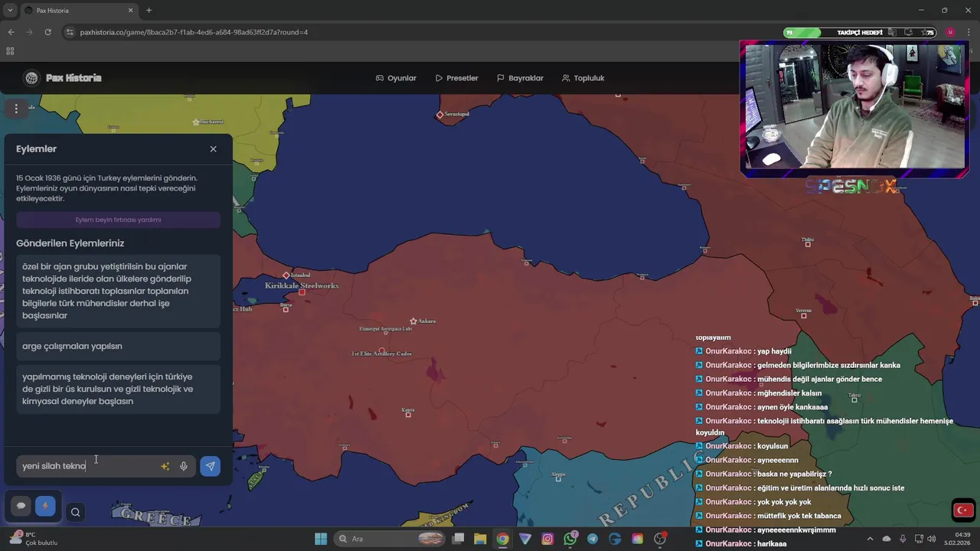Open Chrome from the taskbar
The width and height of the screenshot is (980, 551).
coord(502,539)
